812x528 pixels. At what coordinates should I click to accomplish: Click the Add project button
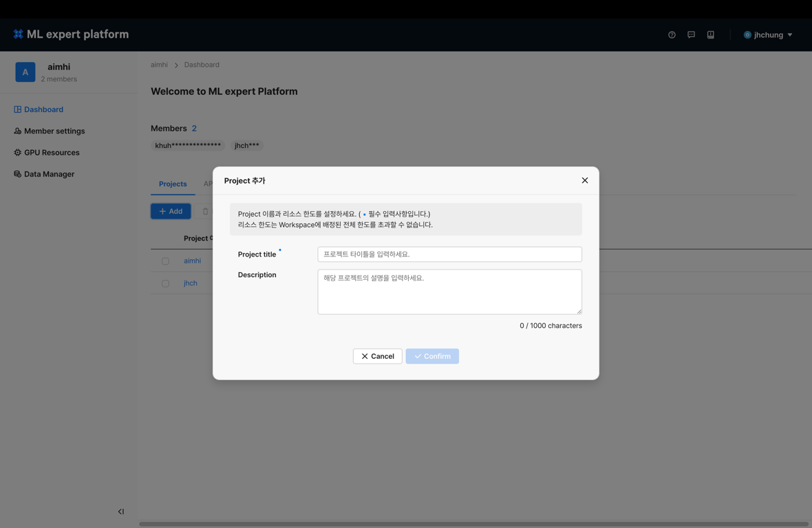(171, 211)
